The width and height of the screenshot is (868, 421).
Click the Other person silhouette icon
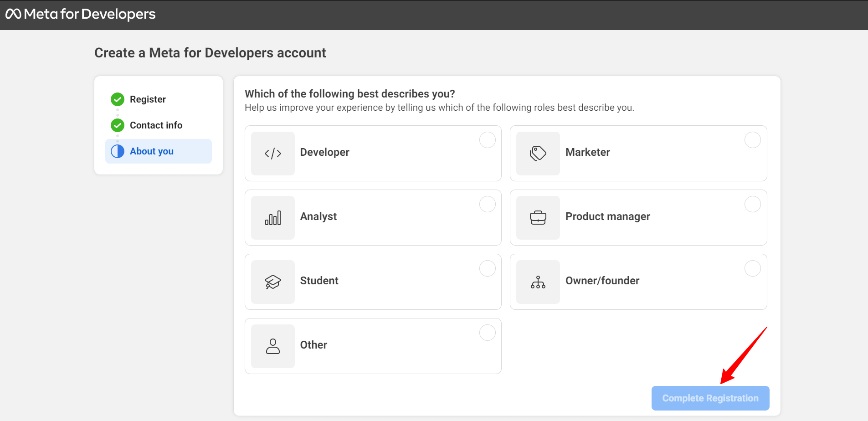[x=273, y=346]
